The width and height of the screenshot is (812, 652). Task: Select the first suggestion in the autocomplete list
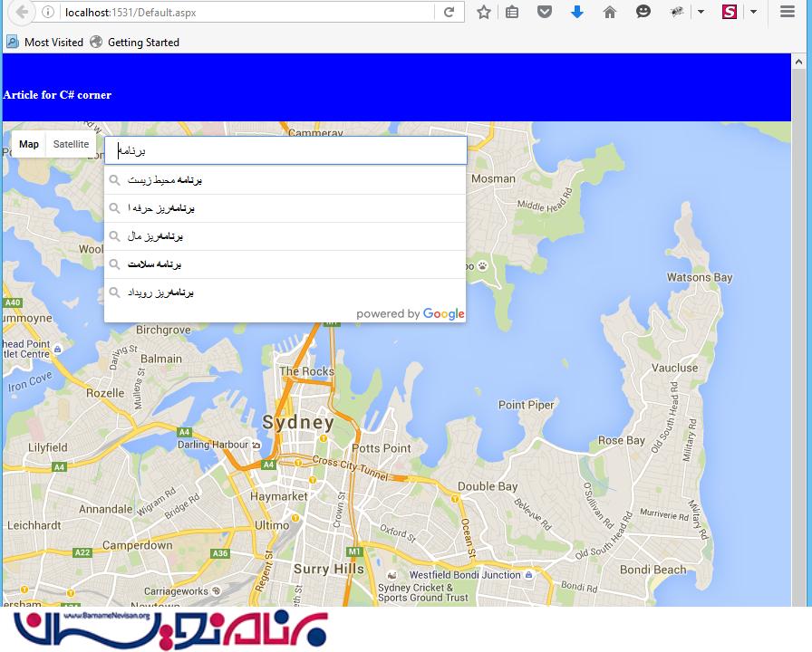coord(285,180)
